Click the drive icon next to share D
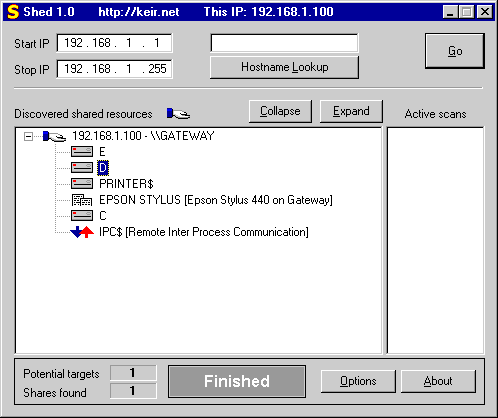The image size is (498, 418). 82,168
